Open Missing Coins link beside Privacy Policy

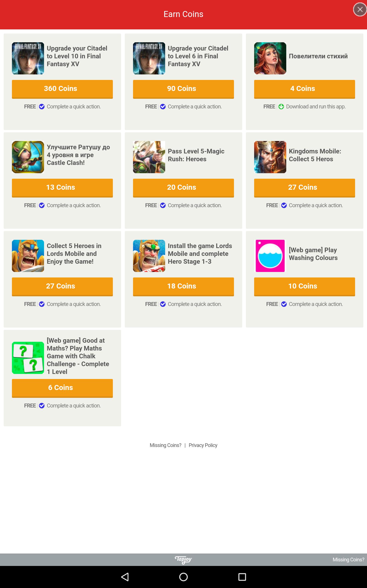(x=166, y=445)
